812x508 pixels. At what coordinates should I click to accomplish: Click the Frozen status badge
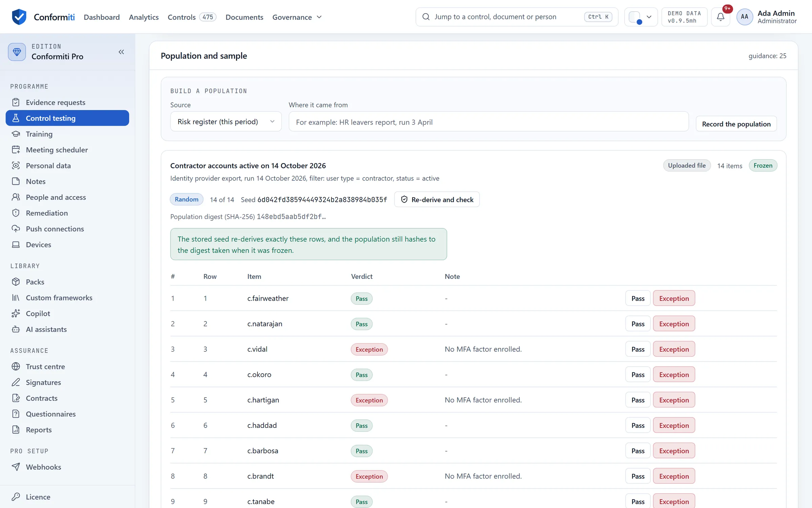(763, 166)
